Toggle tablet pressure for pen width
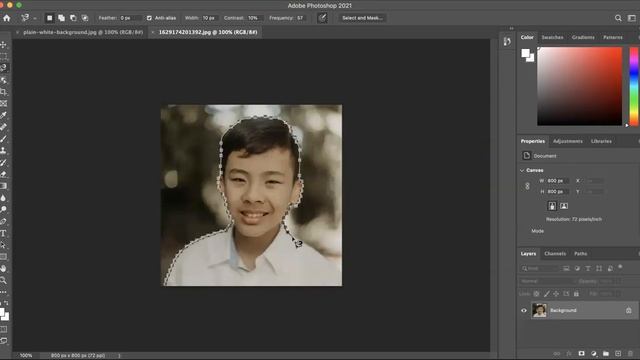 (322, 18)
